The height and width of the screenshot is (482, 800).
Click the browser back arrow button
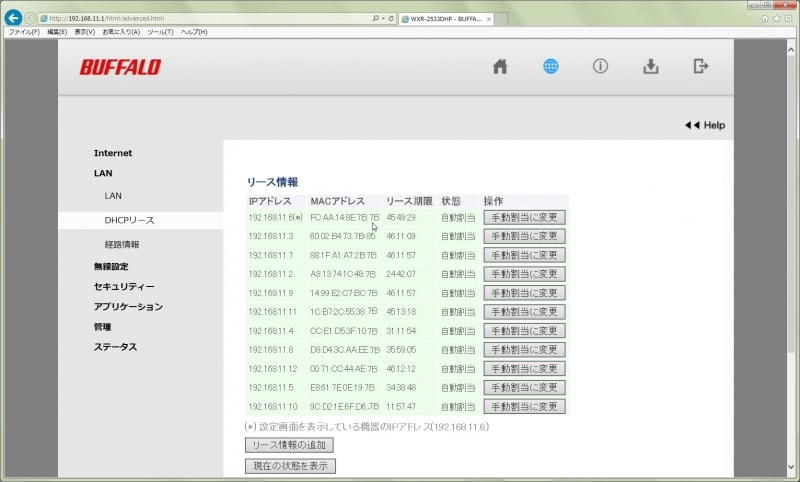pyautogui.click(x=13, y=18)
